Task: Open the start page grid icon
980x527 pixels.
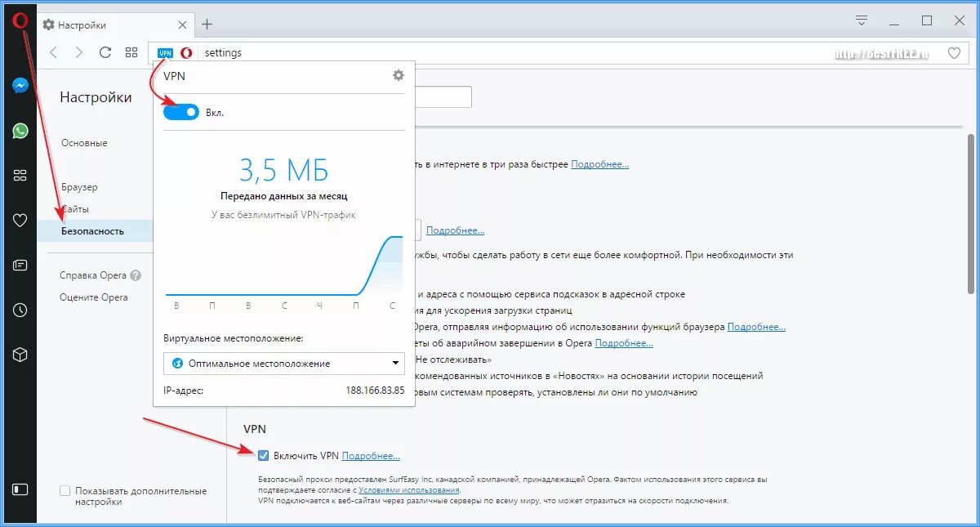Action: [x=131, y=52]
